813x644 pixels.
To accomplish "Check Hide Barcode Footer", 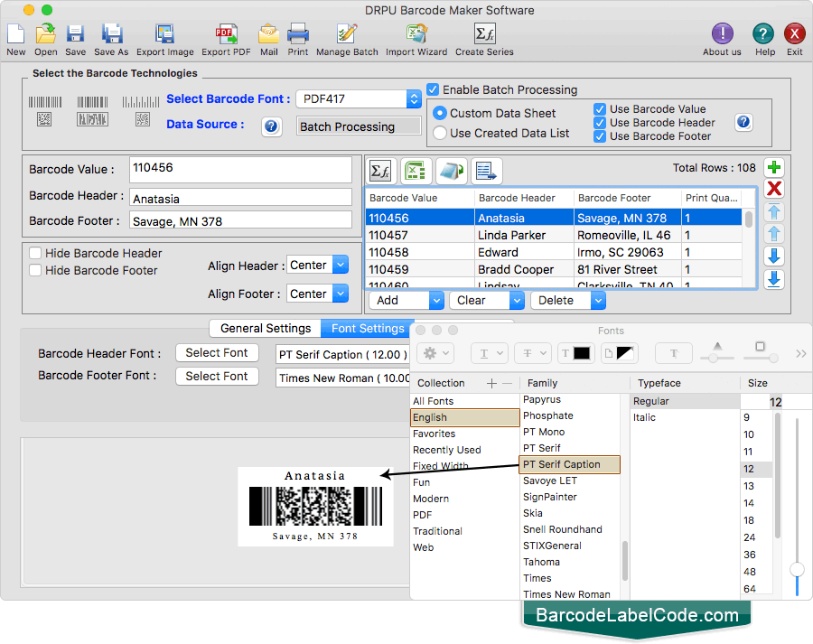I will (35, 270).
